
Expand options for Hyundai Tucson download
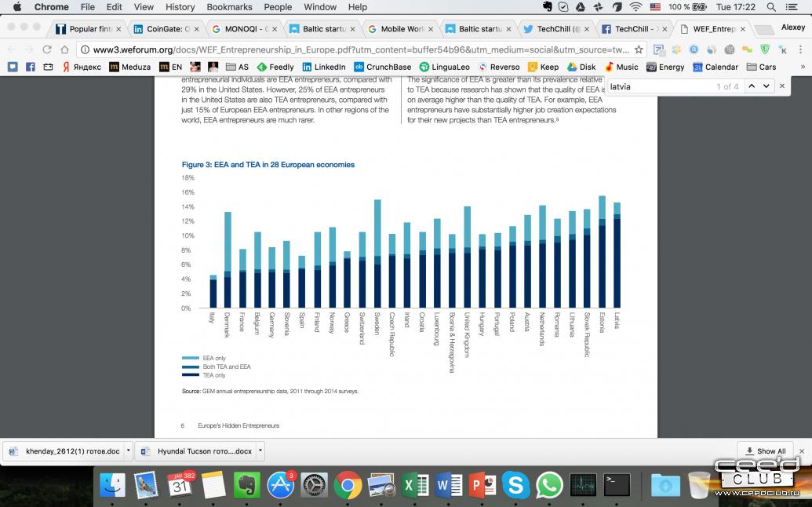point(260,451)
